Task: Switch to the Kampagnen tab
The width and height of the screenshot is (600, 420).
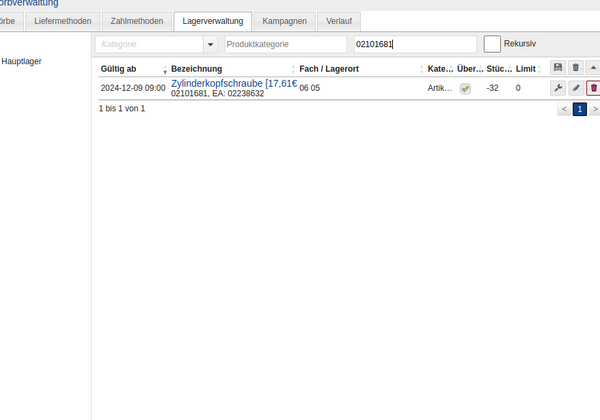Action: coord(284,21)
